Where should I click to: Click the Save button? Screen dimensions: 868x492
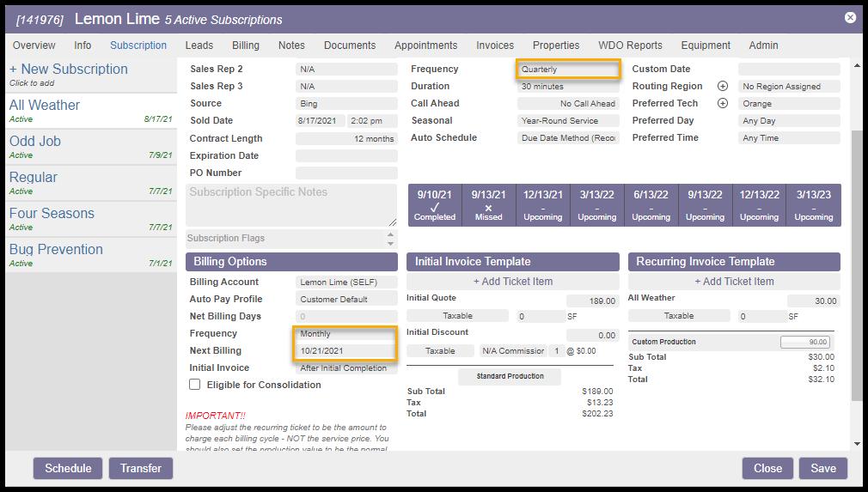tap(822, 468)
